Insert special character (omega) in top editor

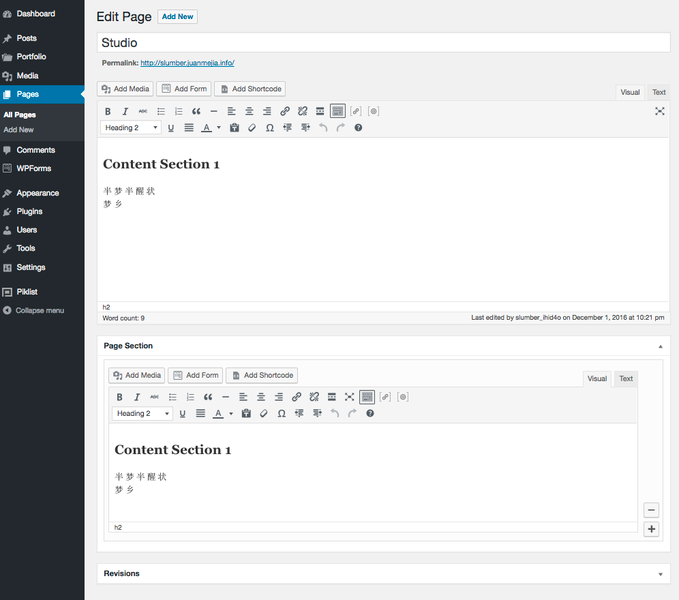270,128
